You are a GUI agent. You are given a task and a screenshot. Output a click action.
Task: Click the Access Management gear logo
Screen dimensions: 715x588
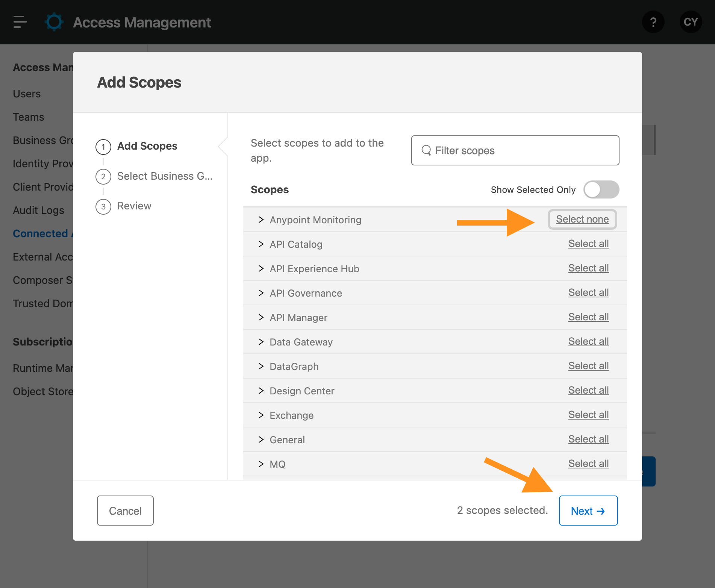[x=54, y=22]
